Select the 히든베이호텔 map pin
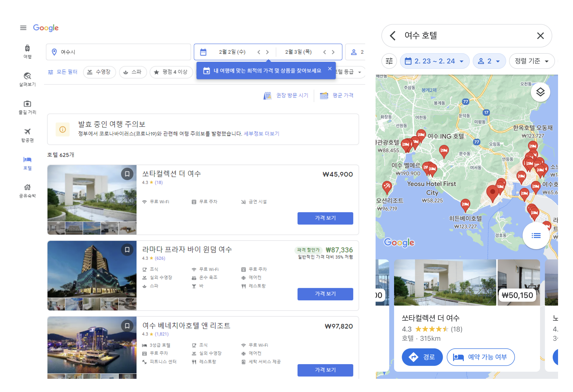Image resolution: width=573 pixels, height=392 pixels. [465, 205]
